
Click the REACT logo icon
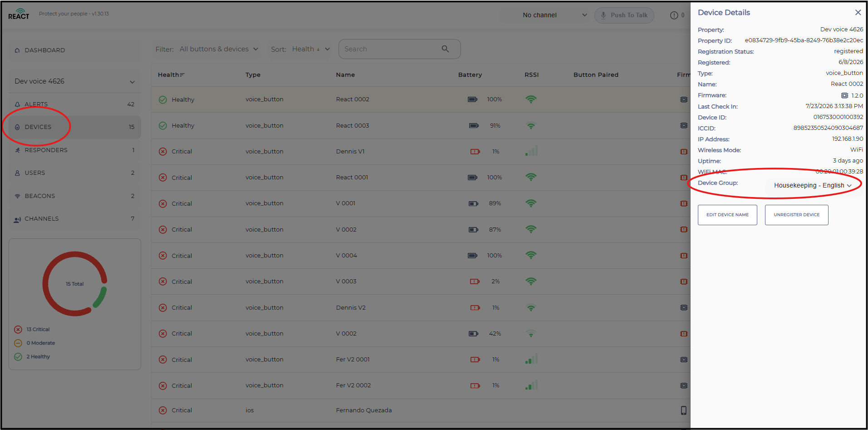pos(19,14)
